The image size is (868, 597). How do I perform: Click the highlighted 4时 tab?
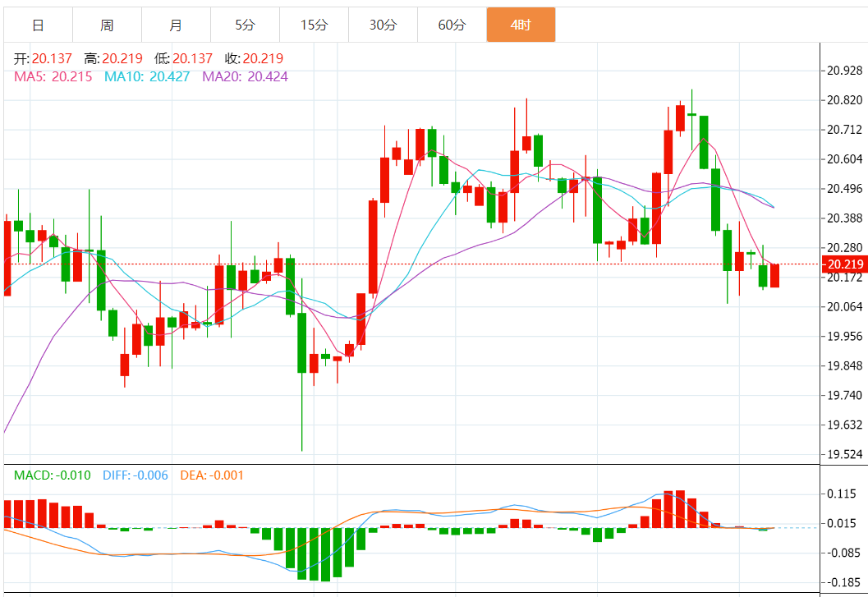pos(521,25)
